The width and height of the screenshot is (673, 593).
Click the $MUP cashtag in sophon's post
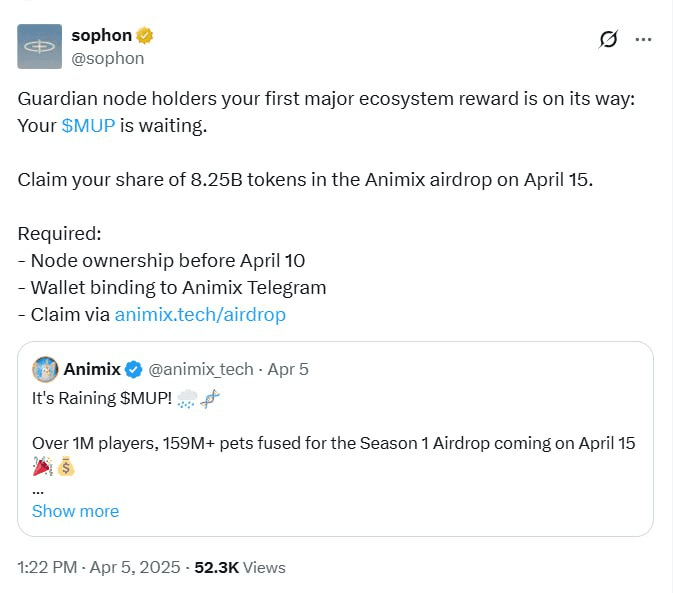tap(88, 126)
